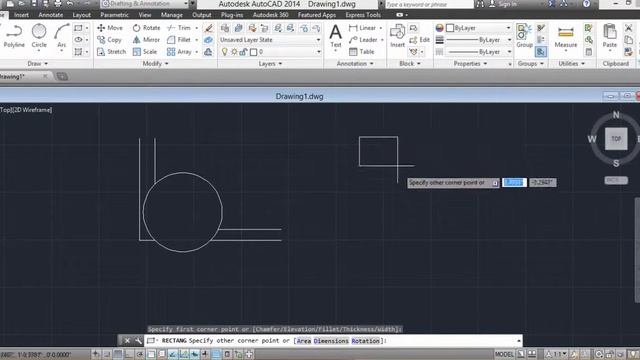640x360 pixels.
Task: Open Layer Properties manager icon
Action: [x=224, y=28]
